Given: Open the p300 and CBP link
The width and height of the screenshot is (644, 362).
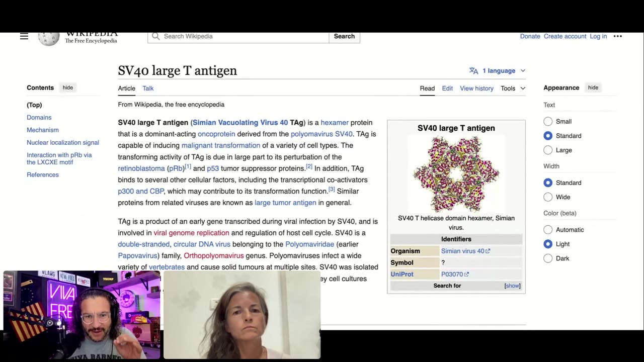Looking at the screenshot, I should [141, 191].
